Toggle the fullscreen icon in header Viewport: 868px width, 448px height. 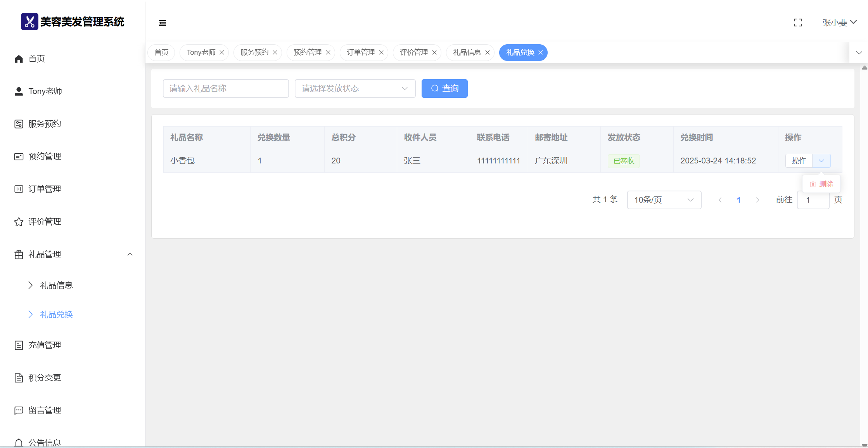[798, 23]
